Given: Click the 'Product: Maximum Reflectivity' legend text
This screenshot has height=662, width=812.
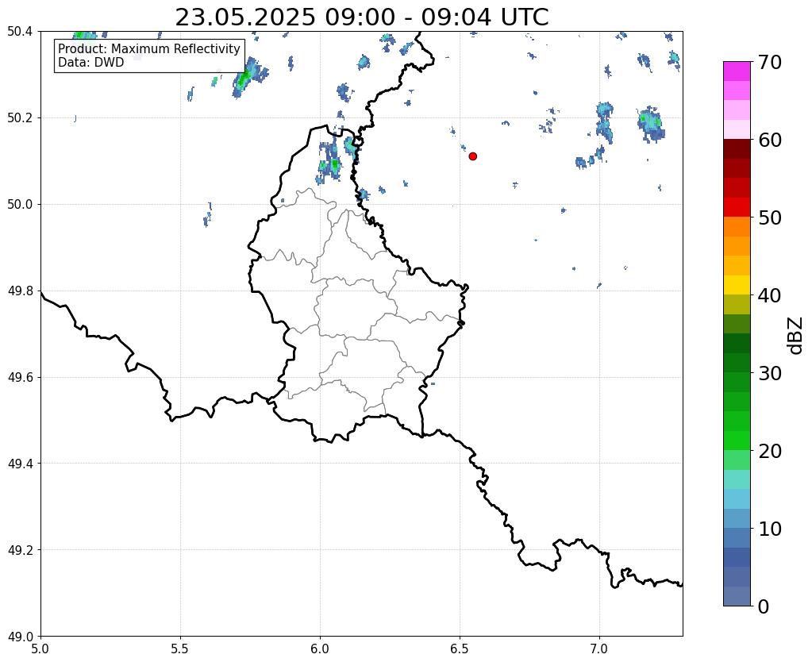Looking at the screenshot, I should click(x=149, y=48).
